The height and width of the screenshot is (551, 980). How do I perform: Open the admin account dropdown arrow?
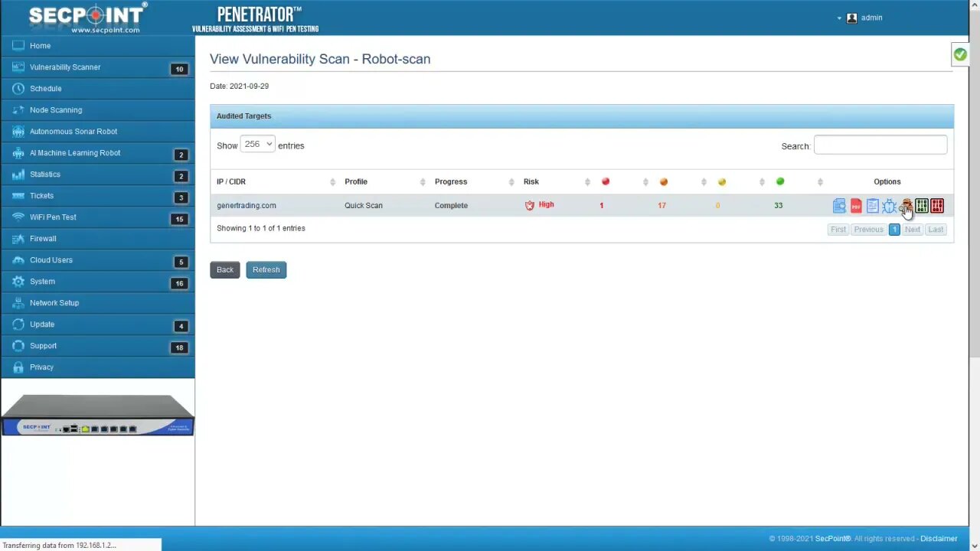click(839, 18)
